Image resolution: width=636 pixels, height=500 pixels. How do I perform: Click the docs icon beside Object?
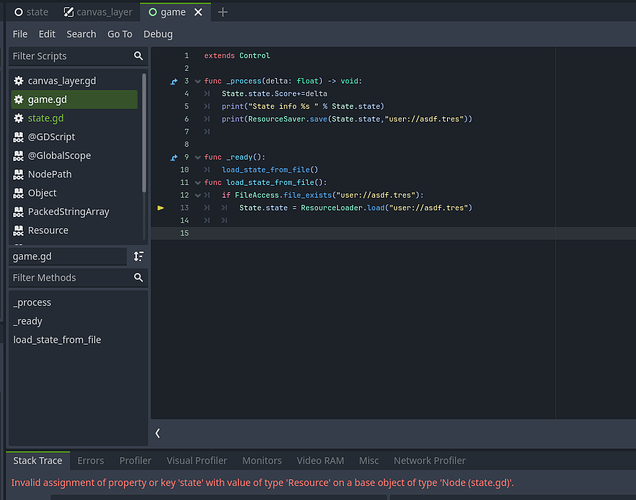[19, 193]
